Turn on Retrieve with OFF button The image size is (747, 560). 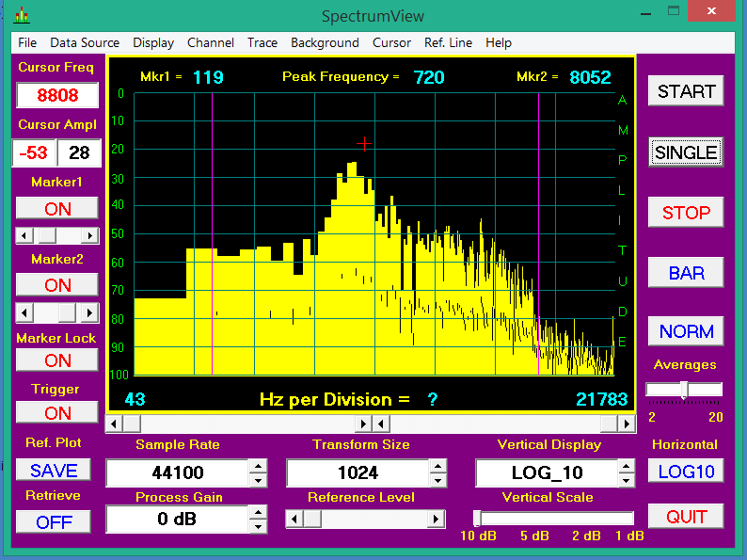pyautogui.click(x=54, y=521)
